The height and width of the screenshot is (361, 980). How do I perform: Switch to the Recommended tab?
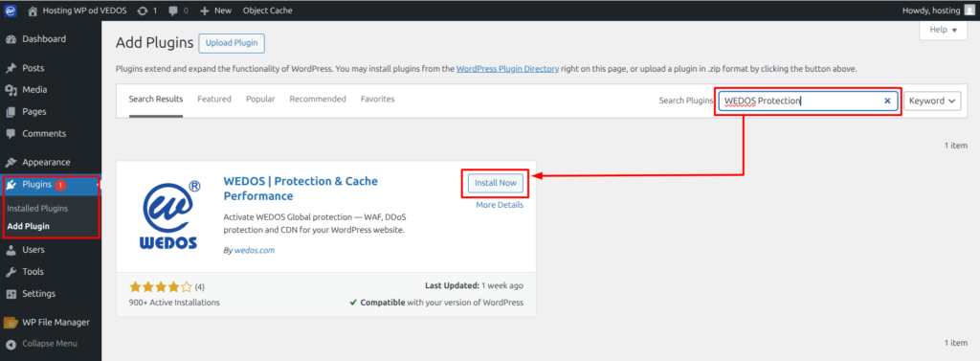[318, 99]
